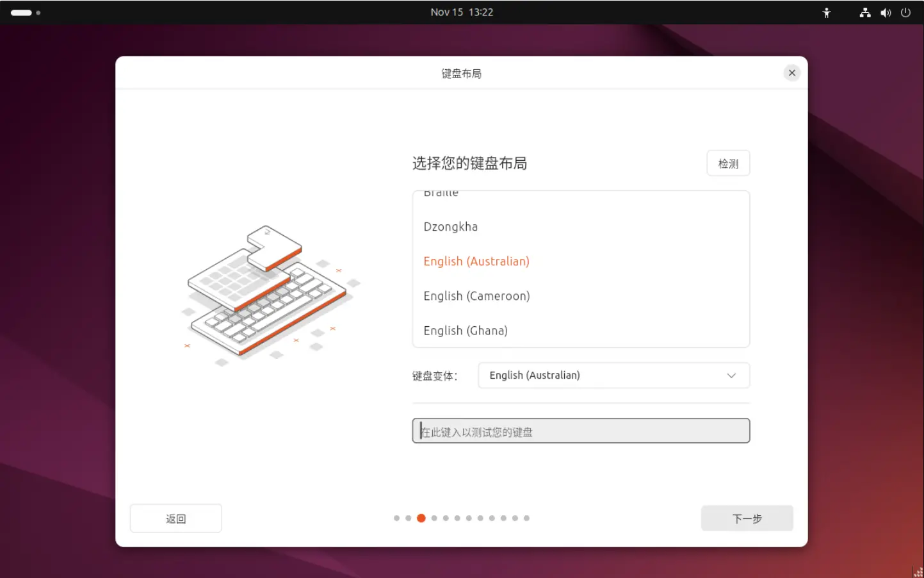Open the accessibility menu in top bar

coord(826,12)
